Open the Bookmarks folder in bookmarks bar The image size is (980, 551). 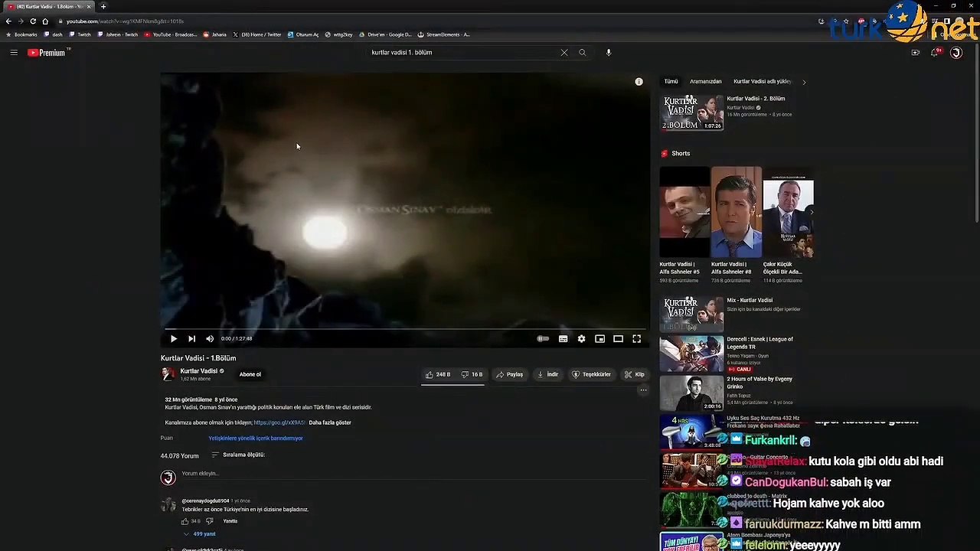point(21,34)
